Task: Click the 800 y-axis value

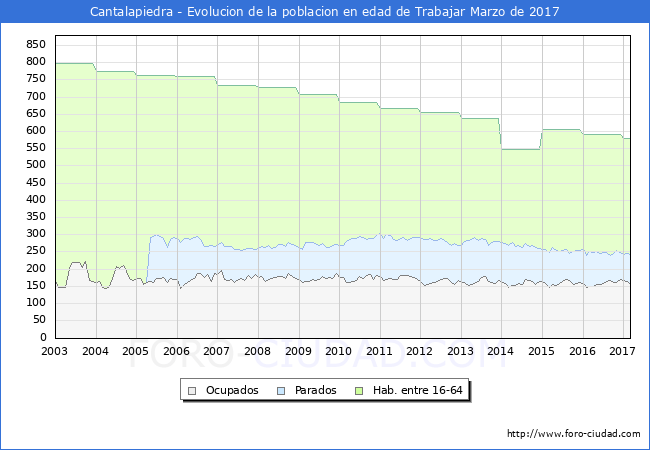Action: tap(36, 62)
